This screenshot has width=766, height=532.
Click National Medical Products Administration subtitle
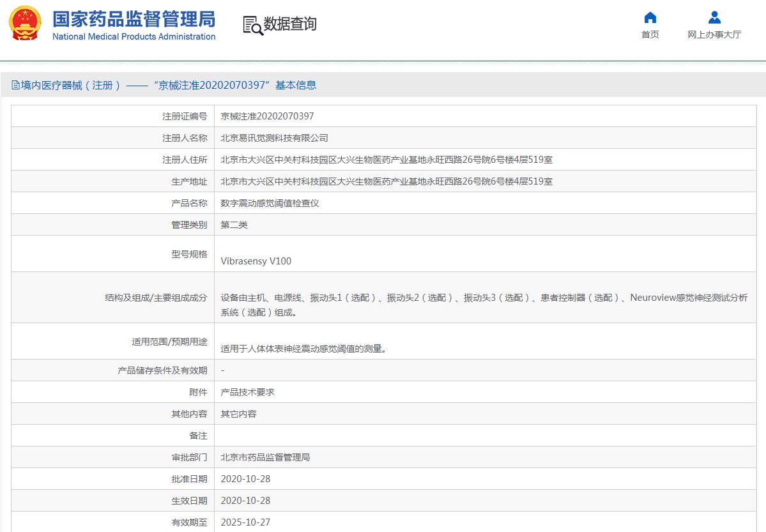click(x=134, y=36)
